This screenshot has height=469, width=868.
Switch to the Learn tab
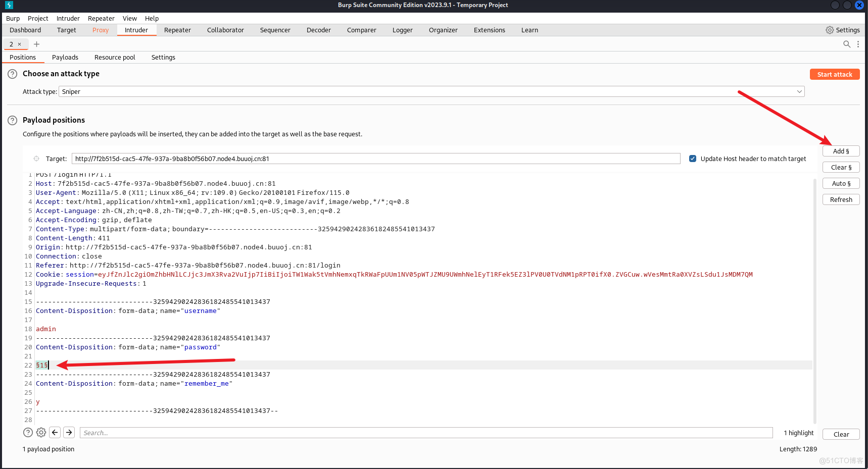coord(529,30)
